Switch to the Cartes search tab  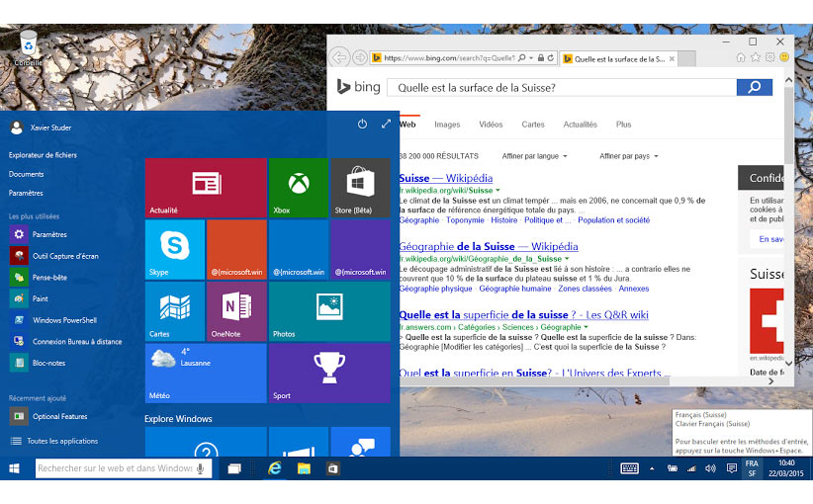533,125
